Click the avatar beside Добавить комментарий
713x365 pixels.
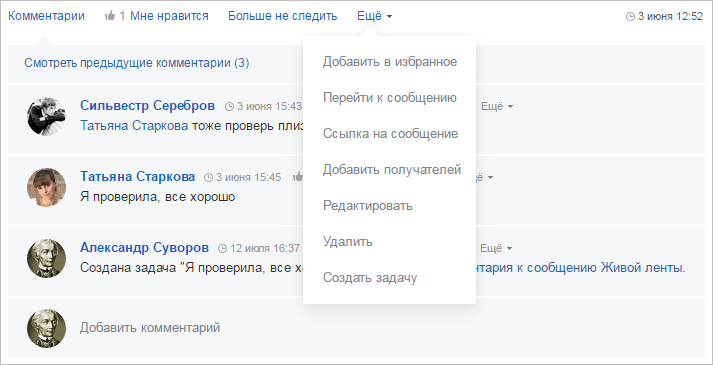pyautogui.click(x=46, y=329)
